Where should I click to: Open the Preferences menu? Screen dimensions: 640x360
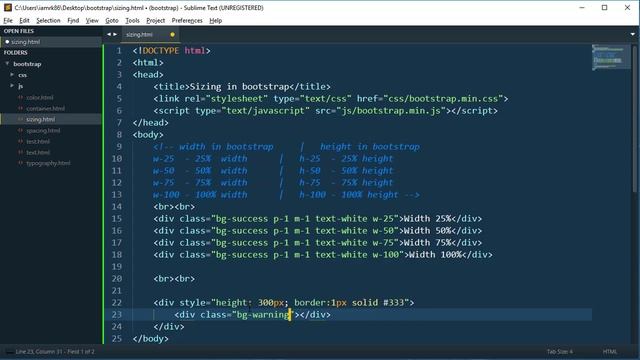tap(187, 20)
